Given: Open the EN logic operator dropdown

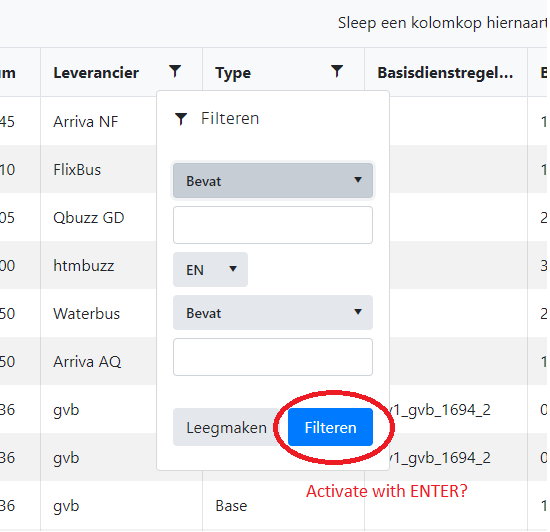Looking at the screenshot, I should pos(210,270).
